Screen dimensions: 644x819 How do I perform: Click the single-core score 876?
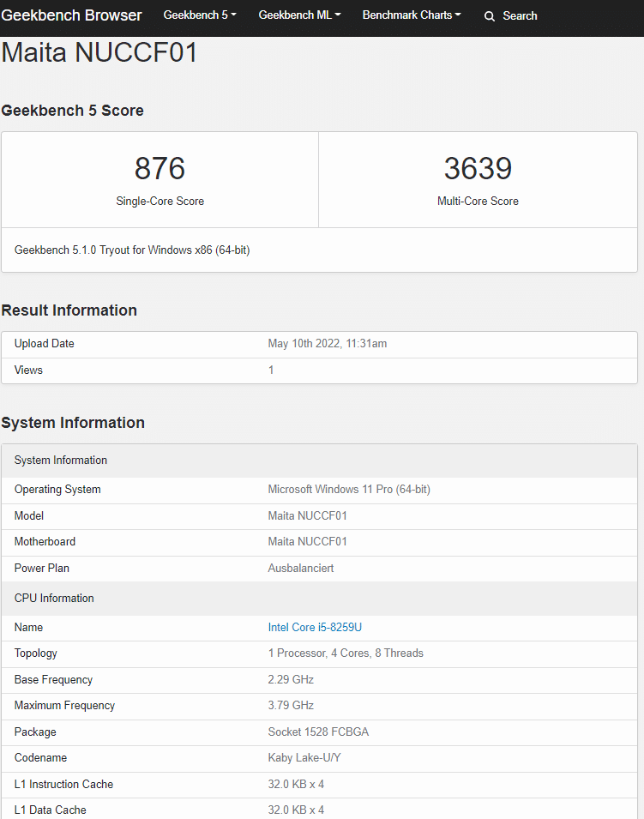coord(159,168)
